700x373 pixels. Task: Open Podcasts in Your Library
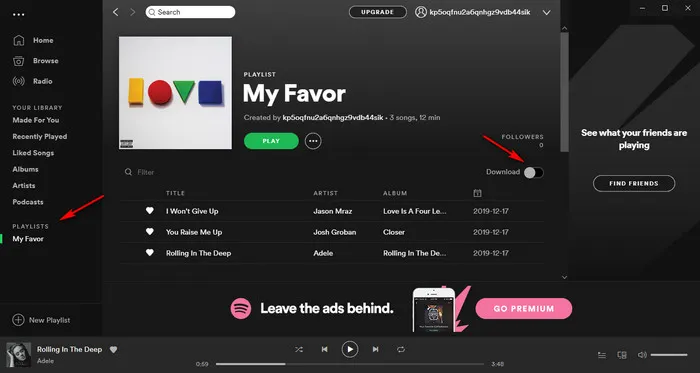pos(28,202)
